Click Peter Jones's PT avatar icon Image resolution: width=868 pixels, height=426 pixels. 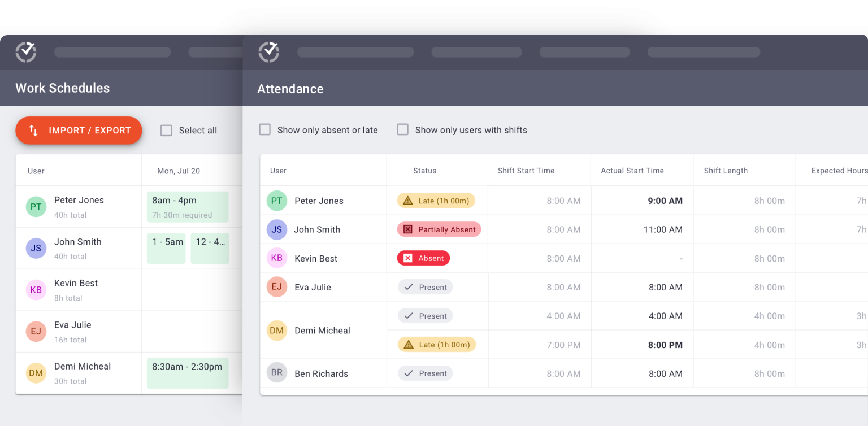(276, 201)
